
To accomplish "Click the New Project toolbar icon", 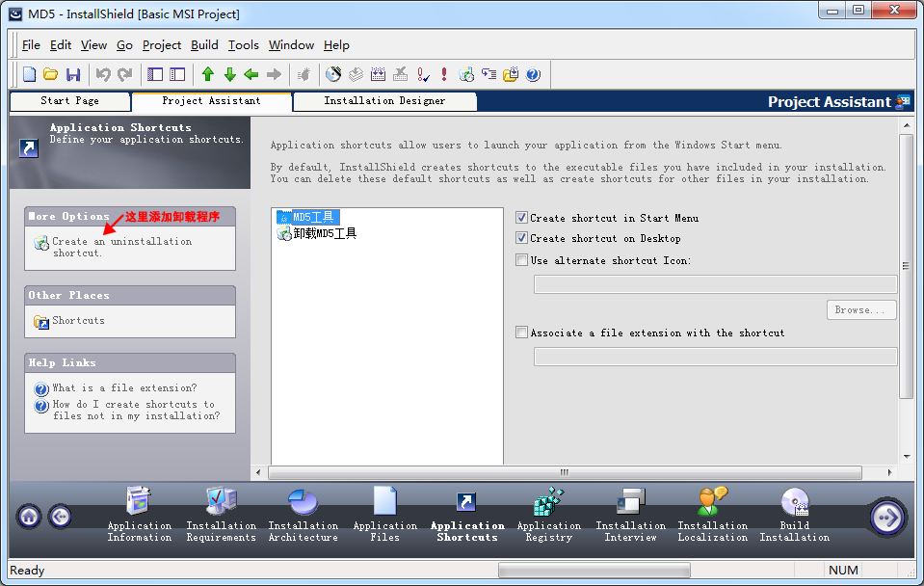I will pyautogui.click(x=30, y=74).
